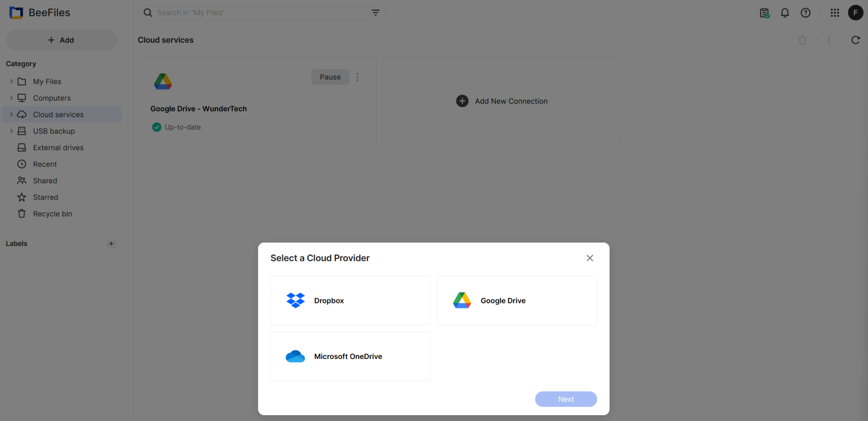This screenshot has height=421, width=868.
Task: Close the Select a Cloud Provider dialog
Action: [590, 258]
